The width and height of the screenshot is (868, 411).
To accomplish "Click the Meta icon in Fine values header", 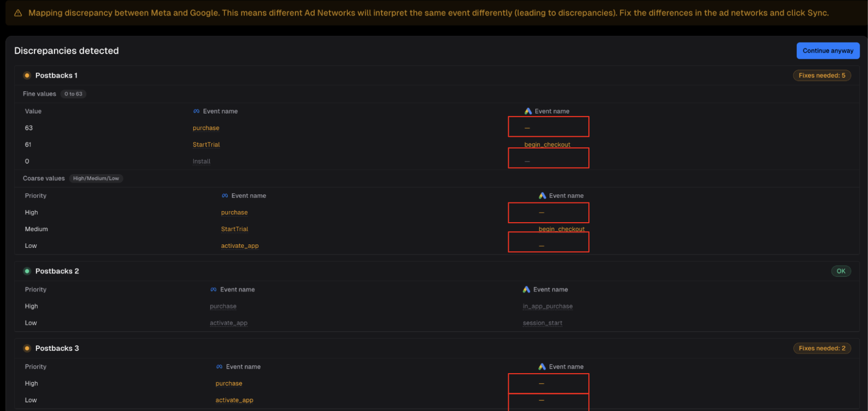I will point(196,112).
